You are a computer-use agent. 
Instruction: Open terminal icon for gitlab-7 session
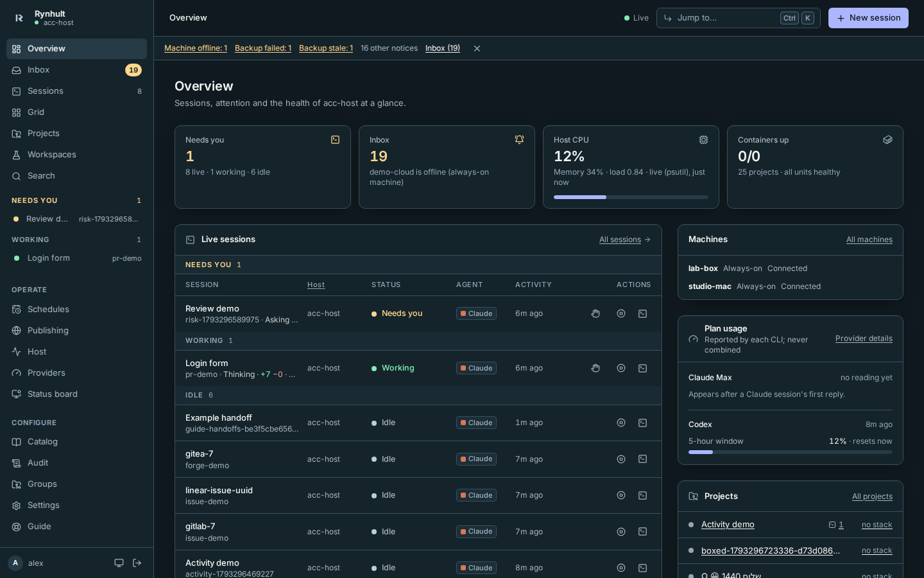tap(642, 532)
